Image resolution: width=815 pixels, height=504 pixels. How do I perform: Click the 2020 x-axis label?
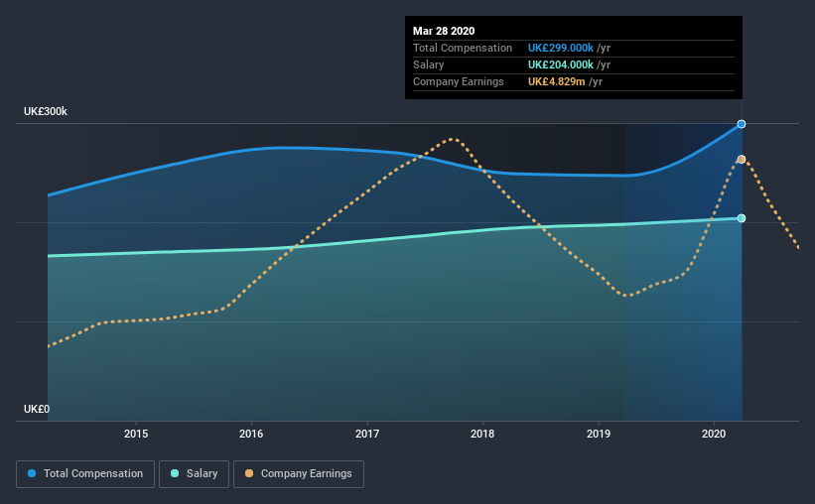click(x=714, y=434)
